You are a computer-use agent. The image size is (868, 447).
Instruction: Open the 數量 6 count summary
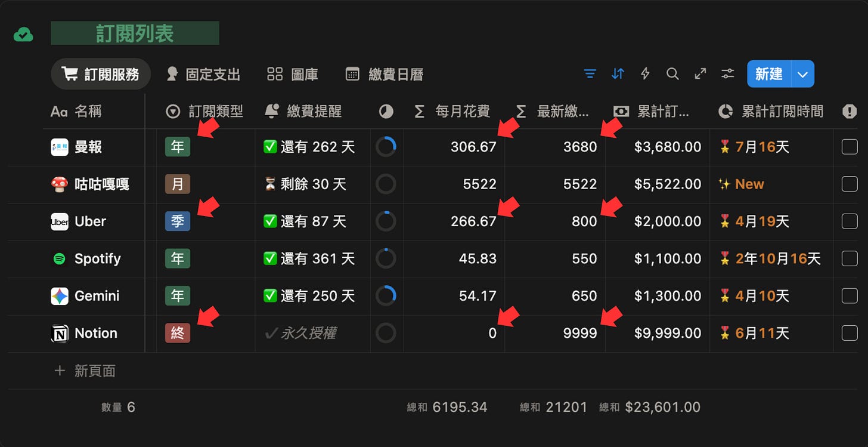pos(118,408)
